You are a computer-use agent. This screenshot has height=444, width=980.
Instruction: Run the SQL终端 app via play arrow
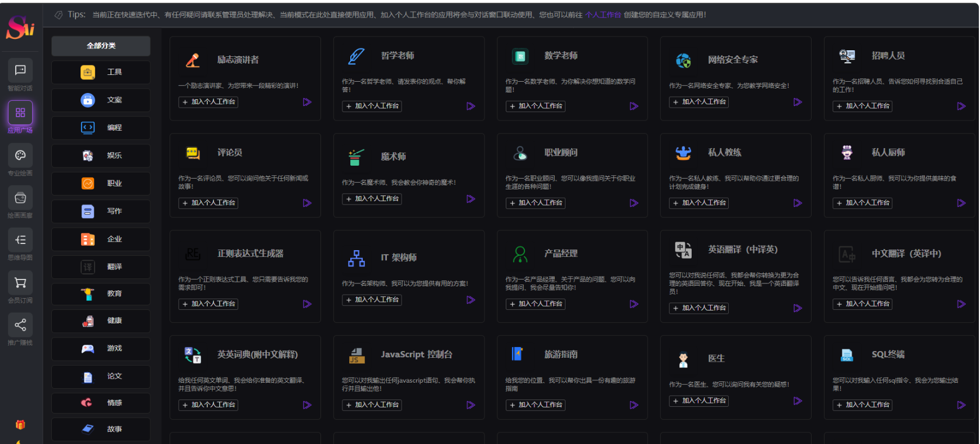tap(961, 405)
